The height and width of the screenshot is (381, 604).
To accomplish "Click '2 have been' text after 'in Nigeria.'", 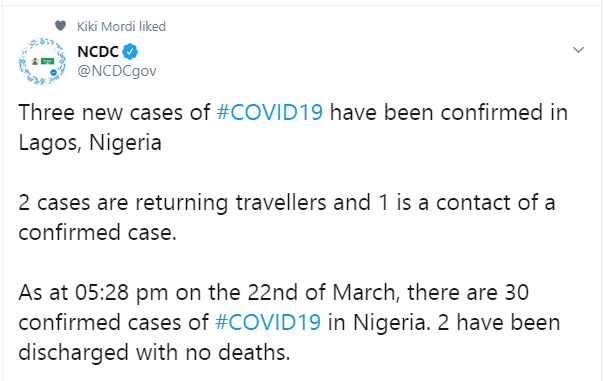I will click(x=498, y=322).
